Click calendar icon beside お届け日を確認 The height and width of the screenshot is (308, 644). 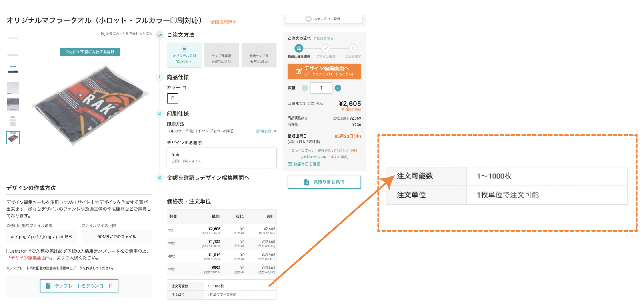pyautogui.click(x=290, y=164)
